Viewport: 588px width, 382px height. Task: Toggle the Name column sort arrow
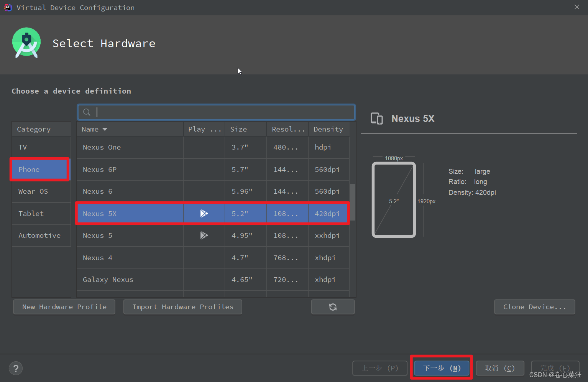tap(105, 129)
